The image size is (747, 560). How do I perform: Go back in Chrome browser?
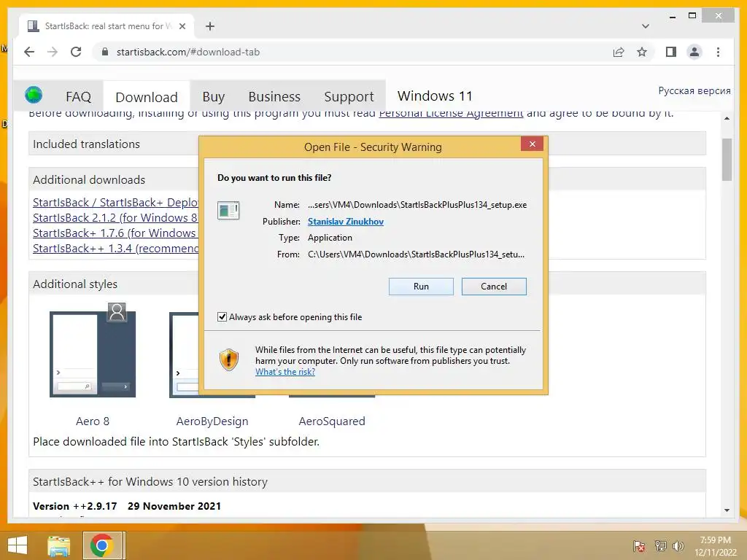click(x=29, y=52)
